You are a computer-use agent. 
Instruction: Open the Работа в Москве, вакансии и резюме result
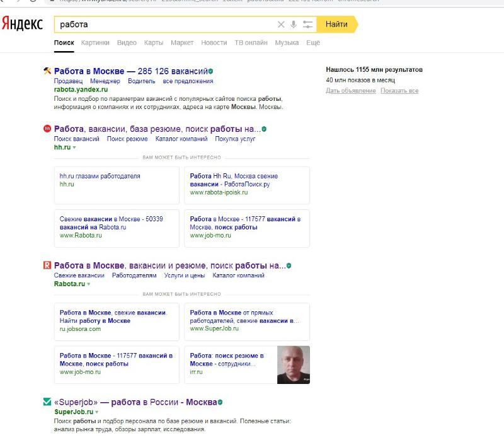(x=169, y=265)
